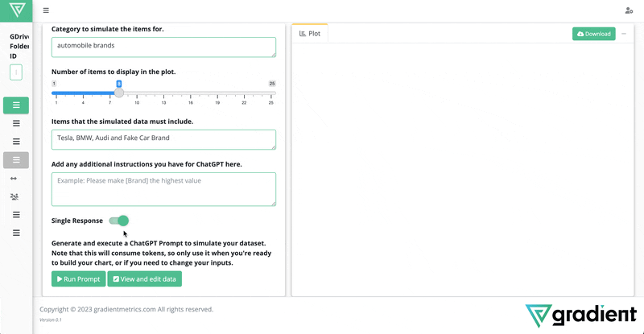The width and height of the screenshot is (644, 334).
Task: Focus the additional ChatGPT instructions text box
Action: 163,189
